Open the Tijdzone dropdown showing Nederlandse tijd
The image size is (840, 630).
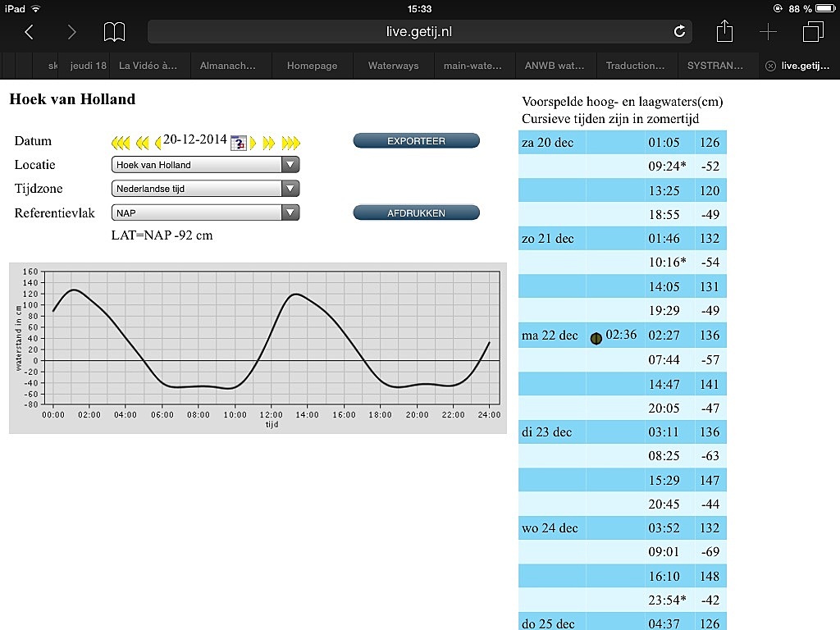205,189
